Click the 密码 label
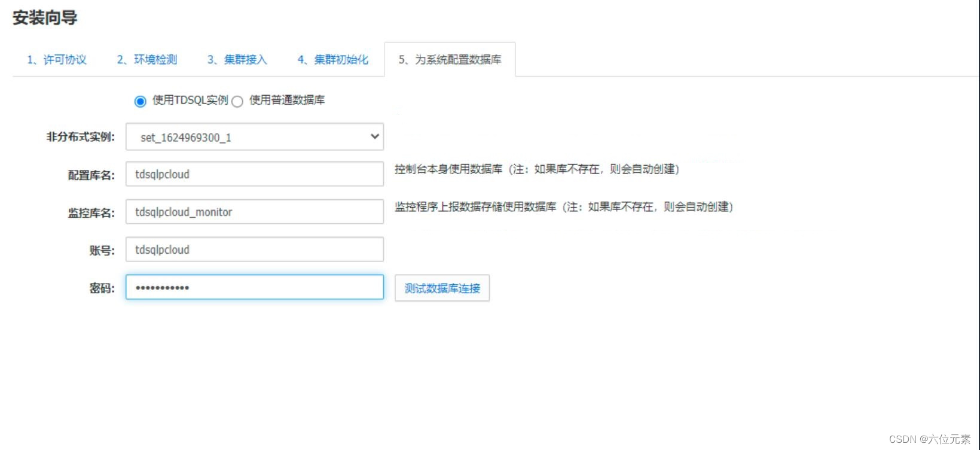The image size is (980, 450). [102, 288]
